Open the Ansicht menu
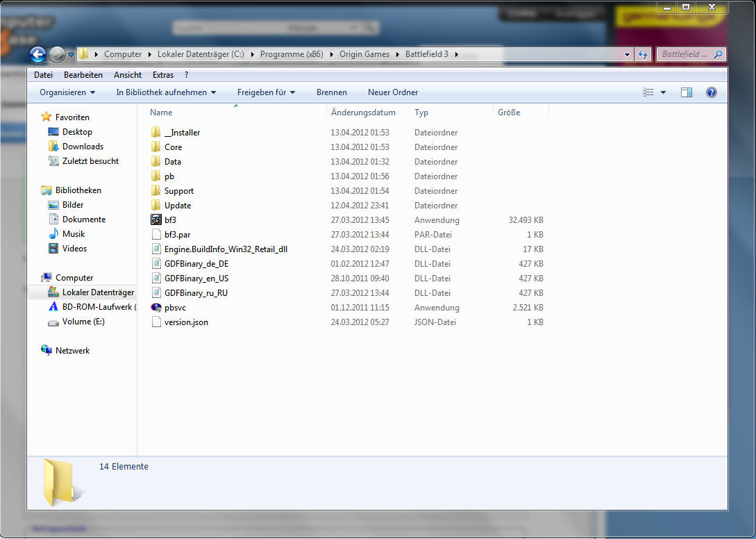This screenshot has width=756, height=539. [x=128, y=75]
